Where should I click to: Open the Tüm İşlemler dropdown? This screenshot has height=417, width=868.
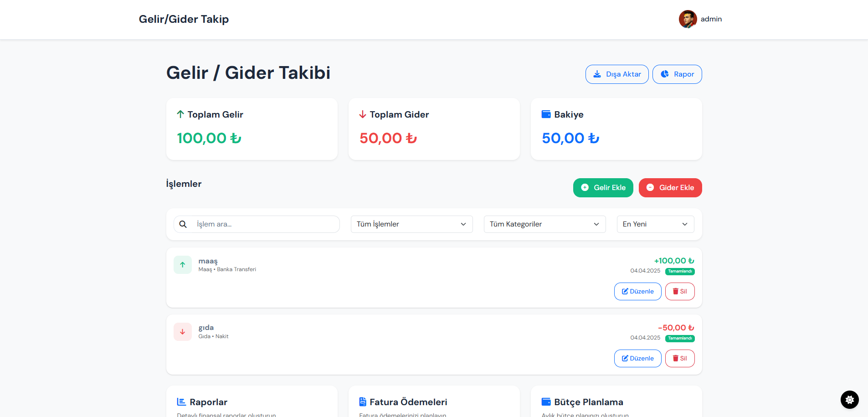(411, 224)
